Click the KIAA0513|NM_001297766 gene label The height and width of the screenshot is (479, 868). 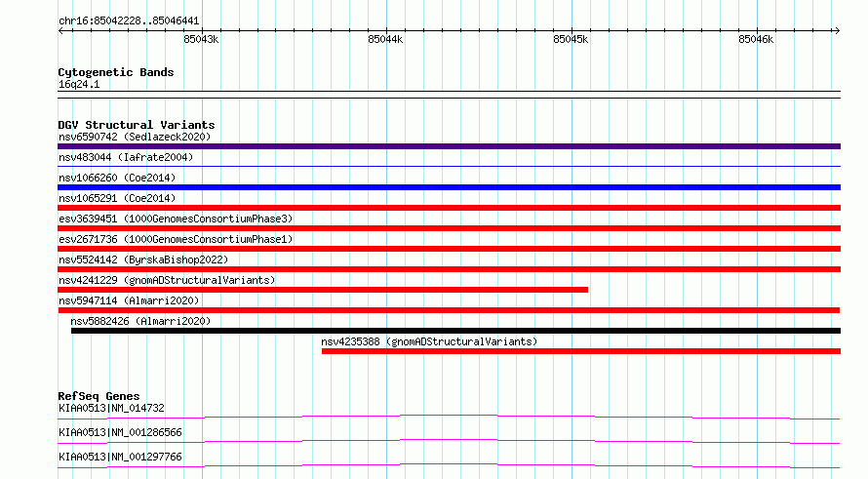(120, 457)
